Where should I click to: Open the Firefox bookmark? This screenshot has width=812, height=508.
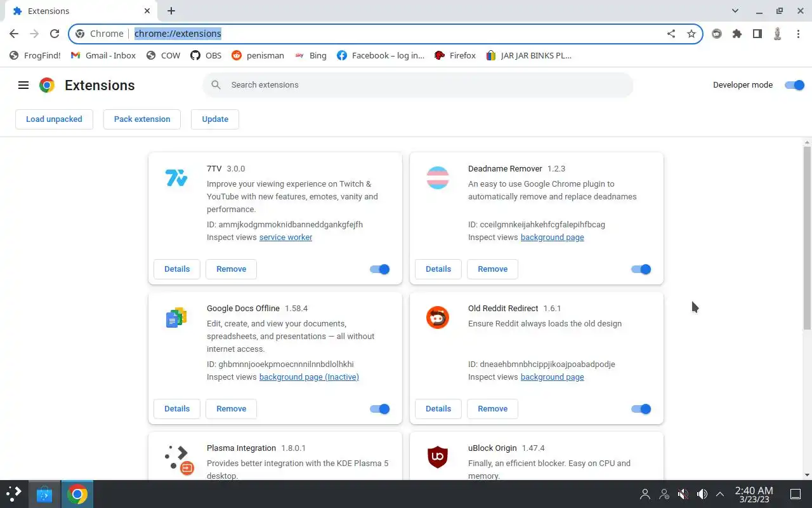[455, 55]
